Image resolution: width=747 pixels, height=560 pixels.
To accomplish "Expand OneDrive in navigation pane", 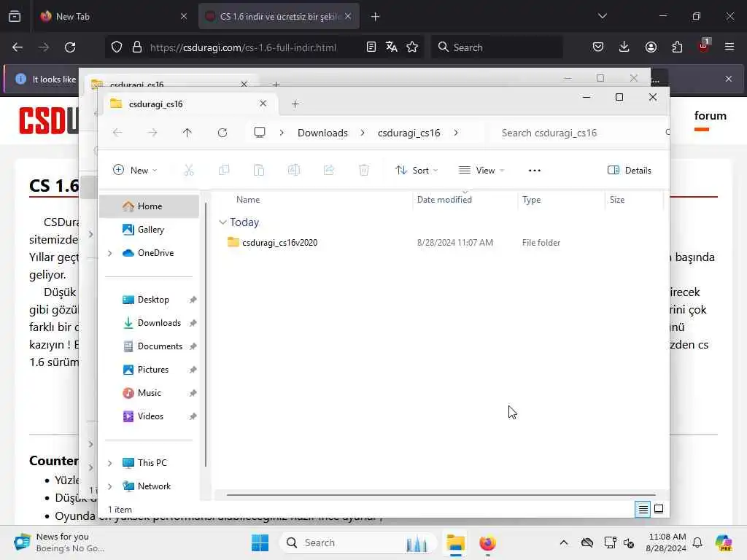I will pos(109,253).
